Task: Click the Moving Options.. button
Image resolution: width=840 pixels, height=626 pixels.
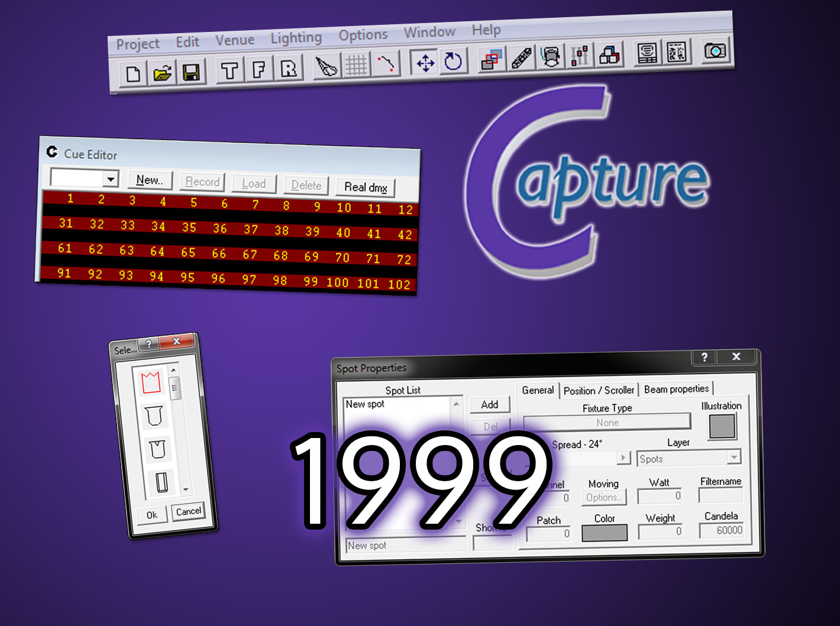Action: [x=604, y=498]
